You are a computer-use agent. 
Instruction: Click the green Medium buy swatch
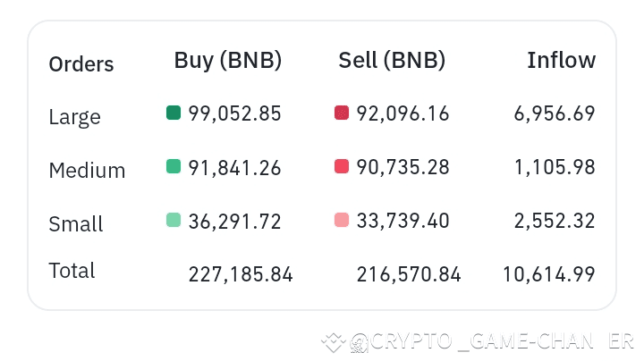click(174, 166)
